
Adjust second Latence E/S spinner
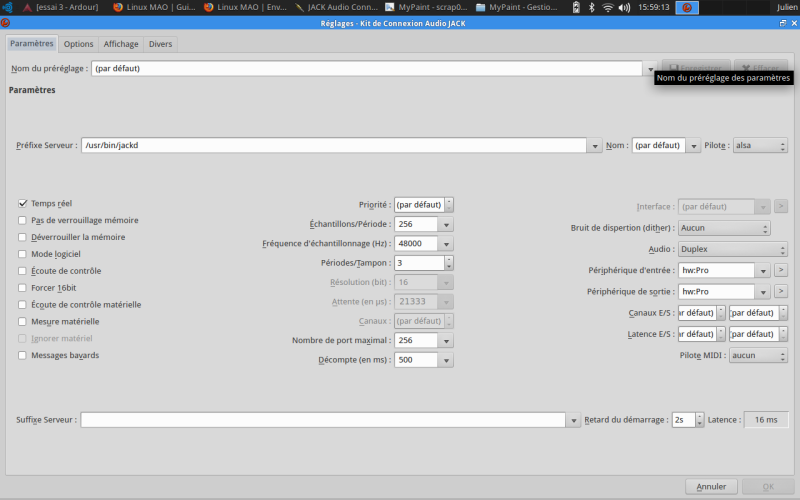point(783,334)
